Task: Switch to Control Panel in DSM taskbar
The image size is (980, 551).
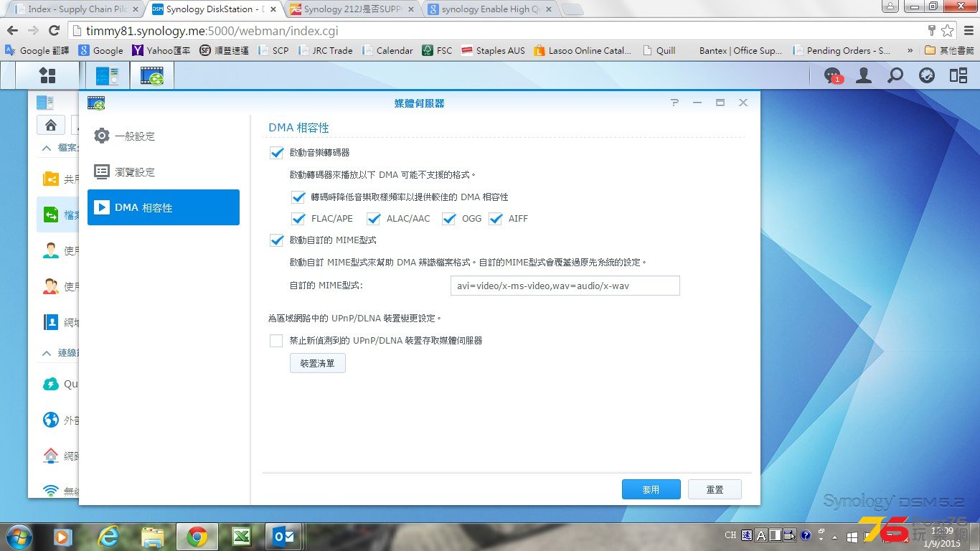Action: (x=107, y=75)
